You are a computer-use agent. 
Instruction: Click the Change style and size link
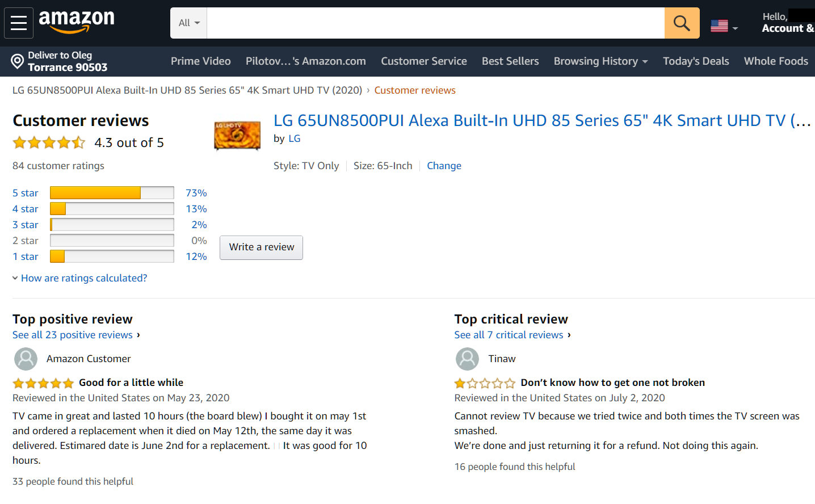point(444,166)
